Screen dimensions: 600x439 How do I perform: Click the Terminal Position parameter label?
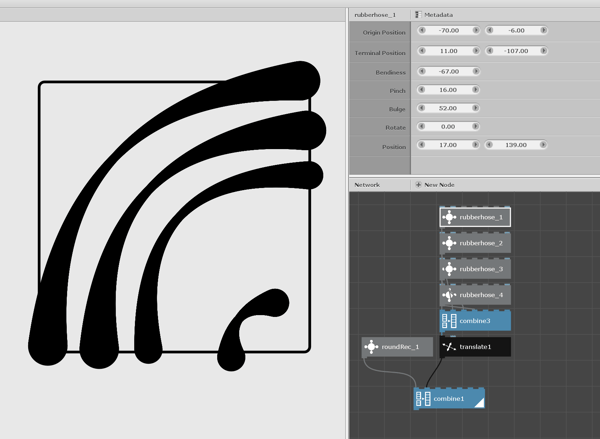(x=380, y=53)
